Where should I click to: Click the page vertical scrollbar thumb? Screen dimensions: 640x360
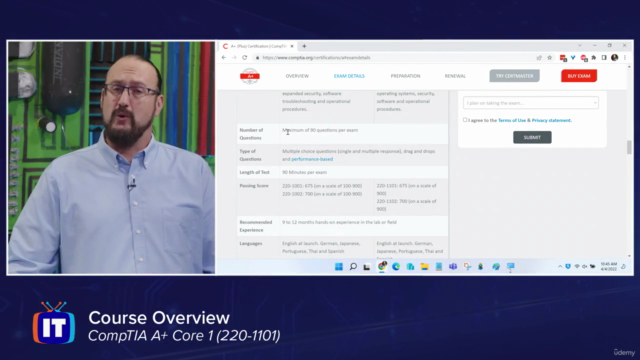(629, 147)
